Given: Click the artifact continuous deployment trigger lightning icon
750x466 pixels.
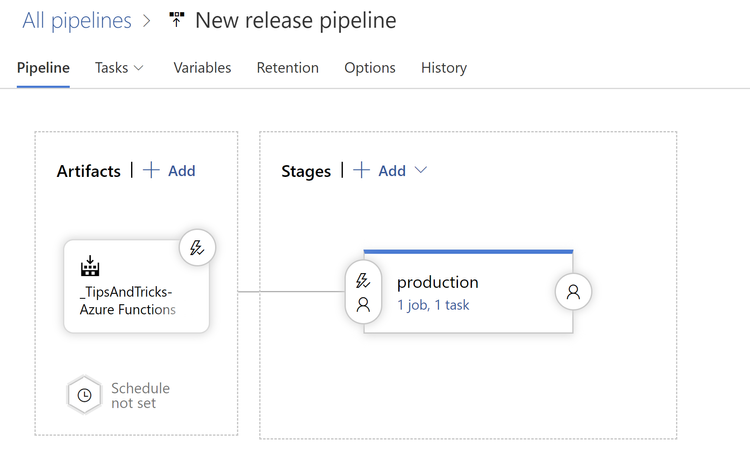Looking at the screenshot, I should pyautogui.click(x=198, y=248).
